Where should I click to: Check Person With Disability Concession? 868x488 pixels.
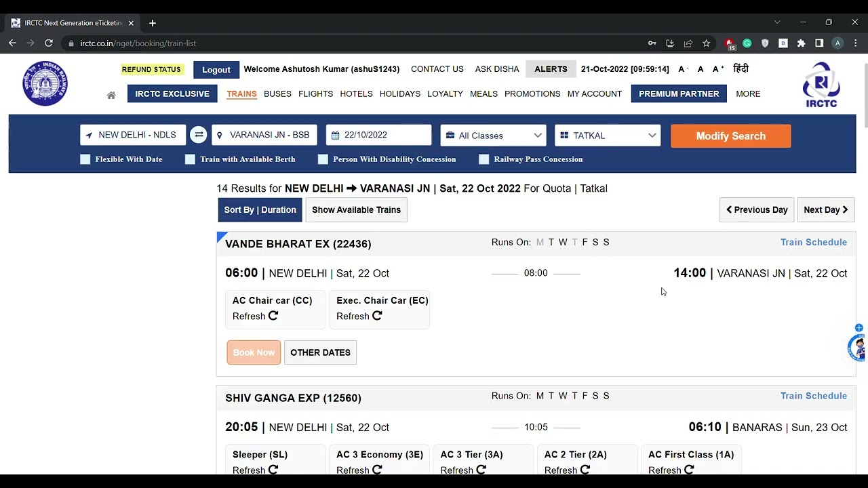(x=323, y=159)
